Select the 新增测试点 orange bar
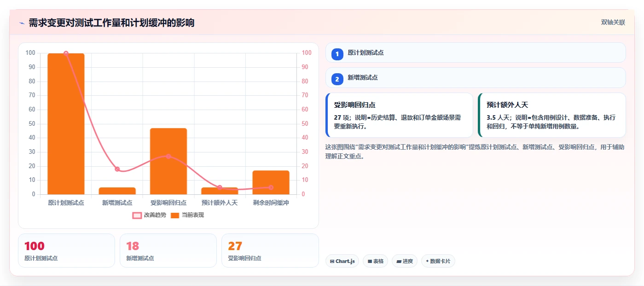 [117, 191]
